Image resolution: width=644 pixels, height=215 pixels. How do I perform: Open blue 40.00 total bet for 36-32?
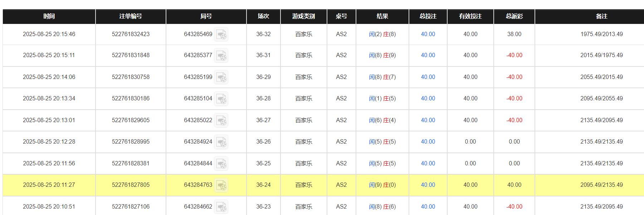[428, 34]
